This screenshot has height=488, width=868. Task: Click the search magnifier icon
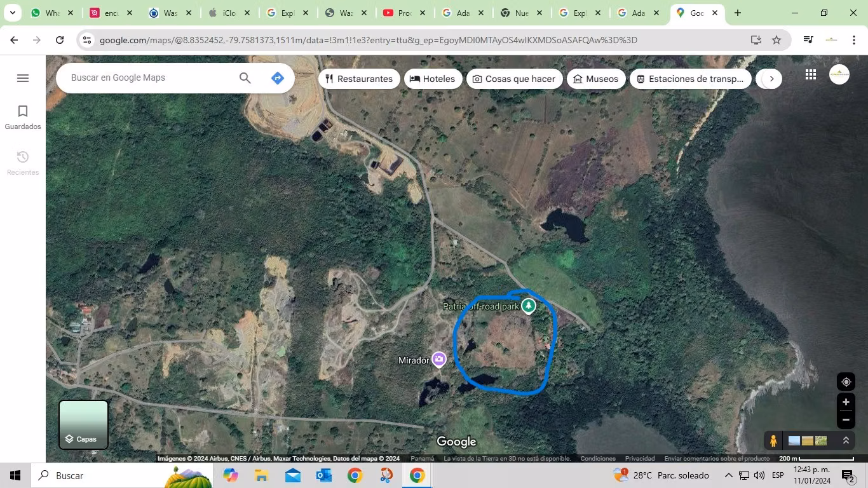click(x=245, y=78)
